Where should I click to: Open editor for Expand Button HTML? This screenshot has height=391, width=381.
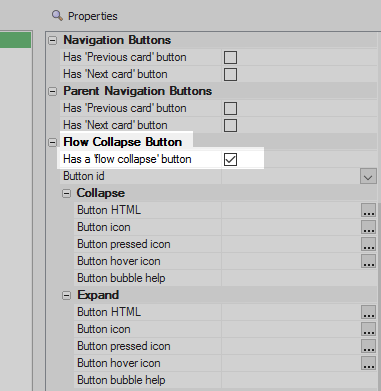point(368,312)
